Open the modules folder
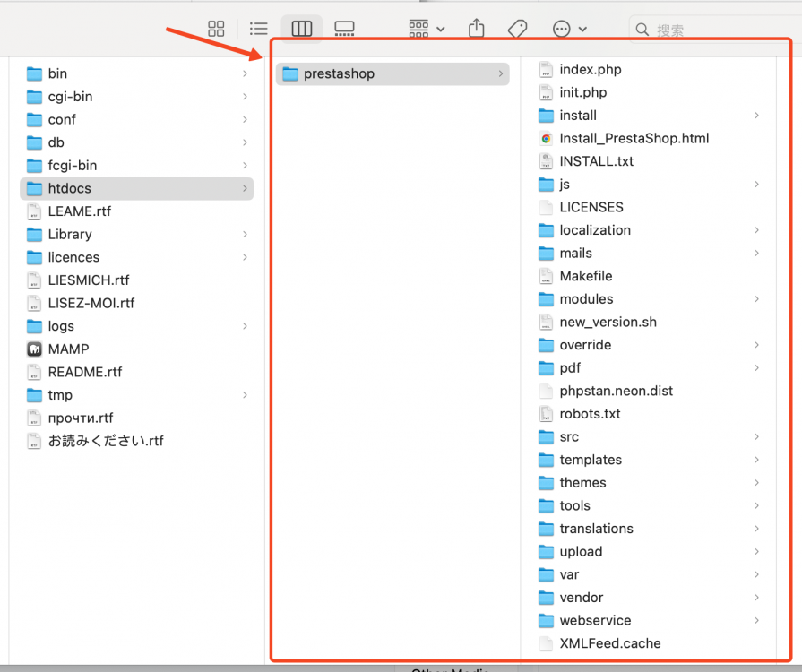Viewport: 802px width, 672px height. [649, 299]
